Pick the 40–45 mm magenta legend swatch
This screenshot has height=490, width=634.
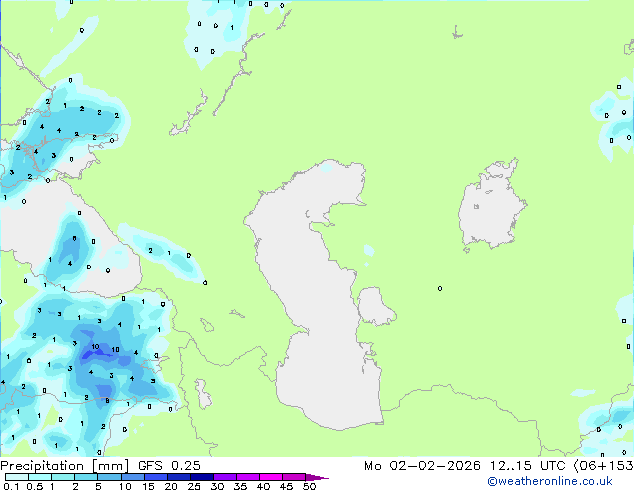tap(271, 477)
